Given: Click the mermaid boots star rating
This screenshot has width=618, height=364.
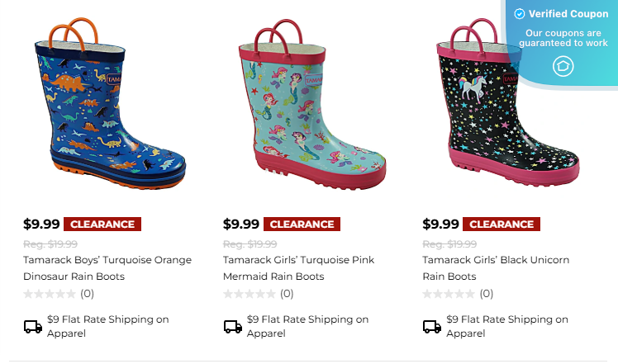Looking at the screenshot, I should (250, 293).
